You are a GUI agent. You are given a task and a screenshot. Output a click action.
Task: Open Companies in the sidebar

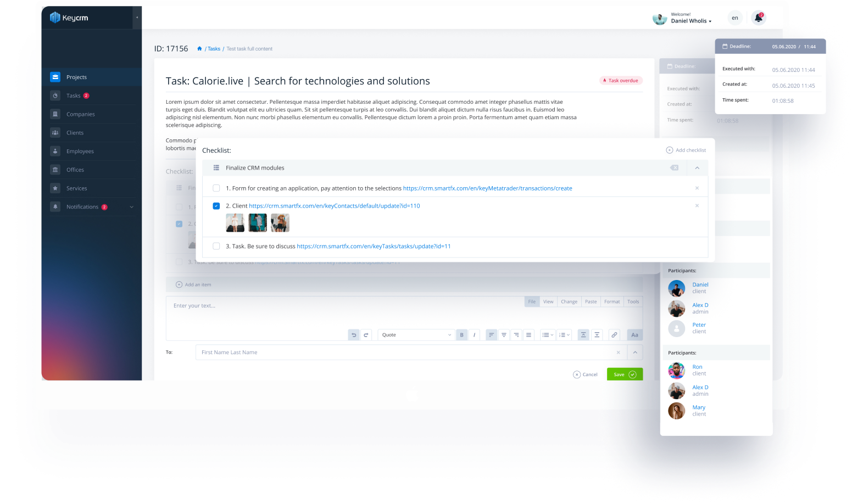pyautogui.click(x=92, y=114)
